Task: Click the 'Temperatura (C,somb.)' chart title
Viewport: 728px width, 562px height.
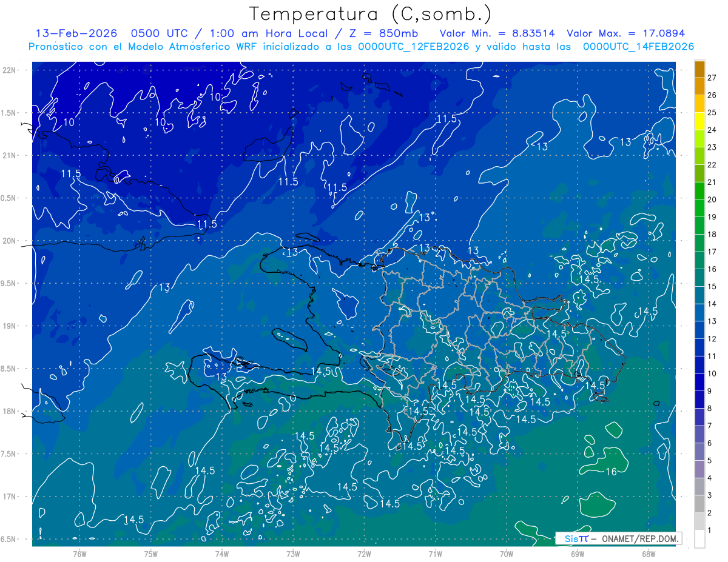Action: tap(370, 14)
